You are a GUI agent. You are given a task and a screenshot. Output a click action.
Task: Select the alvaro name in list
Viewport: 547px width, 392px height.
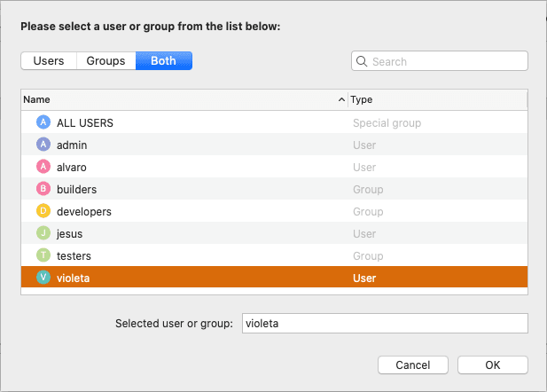coord(72,168)
